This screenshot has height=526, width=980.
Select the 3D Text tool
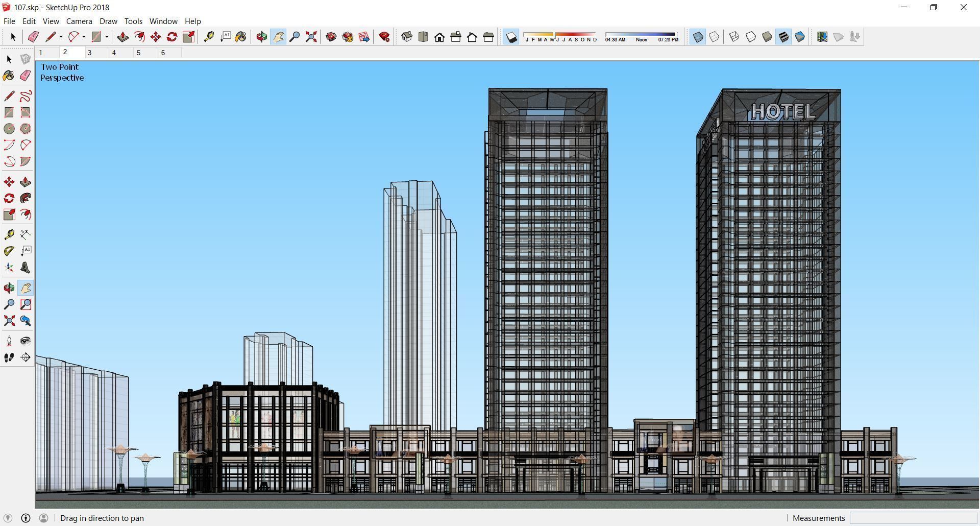26,268
